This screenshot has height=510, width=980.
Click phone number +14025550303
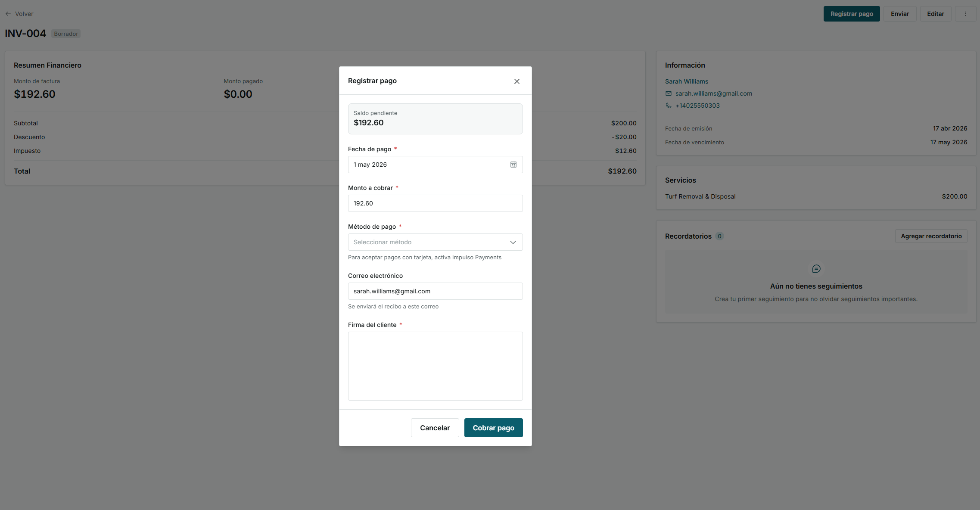[x=697, y=106]
